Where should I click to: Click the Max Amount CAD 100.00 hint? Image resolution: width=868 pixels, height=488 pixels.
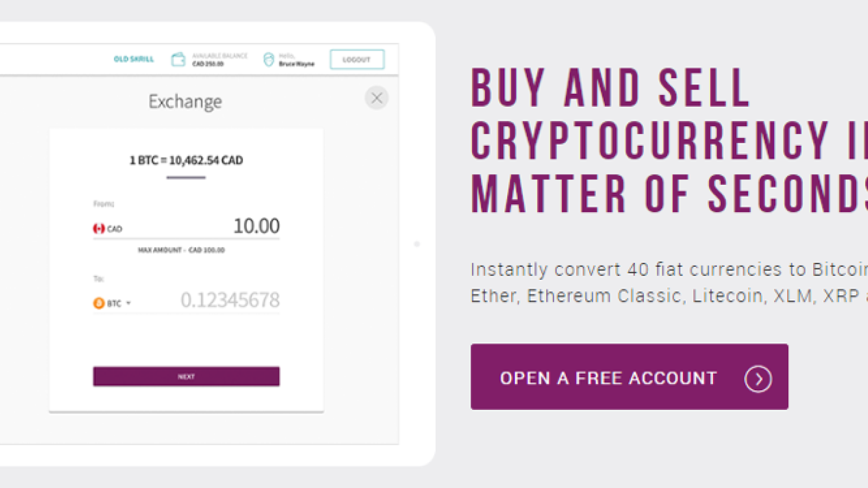(181, 250)
